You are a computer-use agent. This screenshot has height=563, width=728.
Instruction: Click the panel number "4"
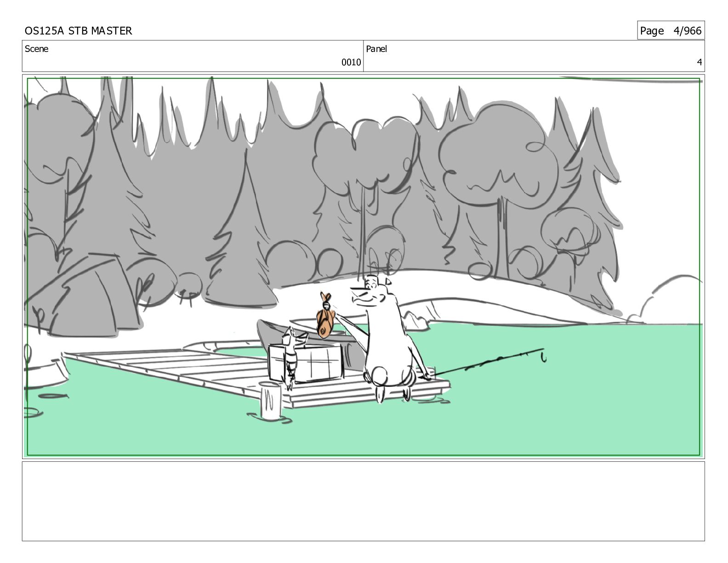click(x=699, y=63)
